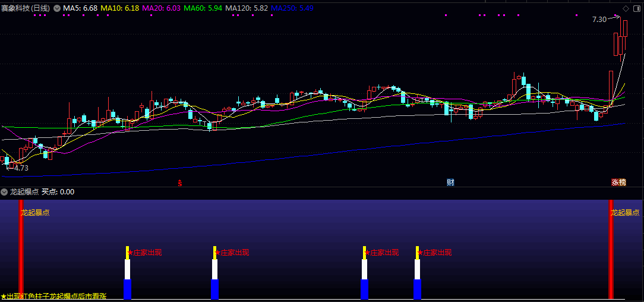Click the red 龙起暴点 bar above the yellow note
The width and height of the screenshot is (644, 302).
coord(21,250)
